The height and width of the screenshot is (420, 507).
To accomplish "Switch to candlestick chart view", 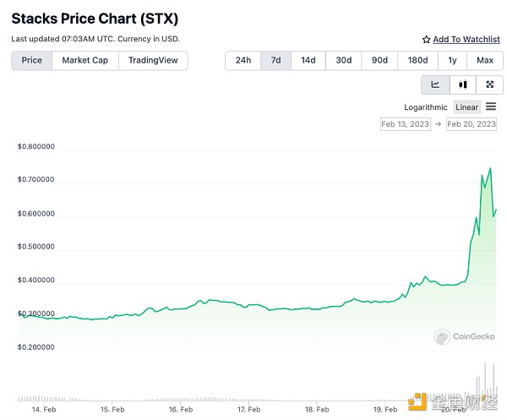I will point(462,85).
